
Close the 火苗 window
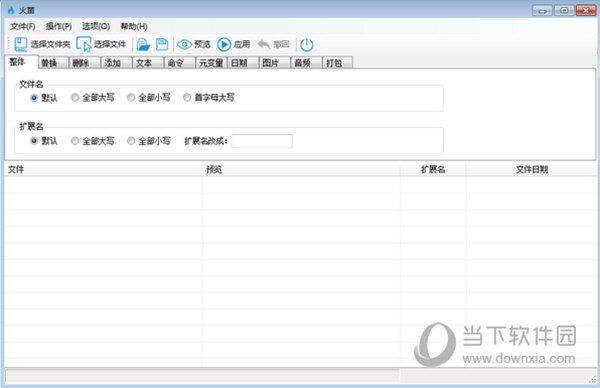click(x=586, y=10)
